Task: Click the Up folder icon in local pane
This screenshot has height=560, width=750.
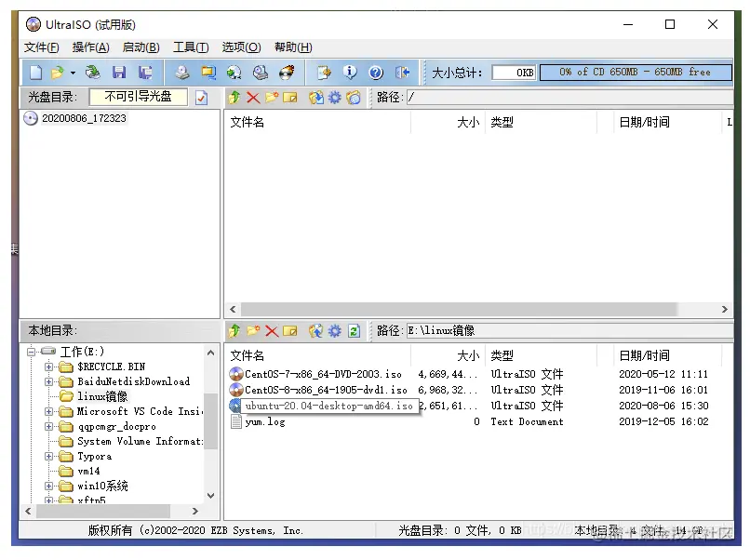Action: (234, 331)
